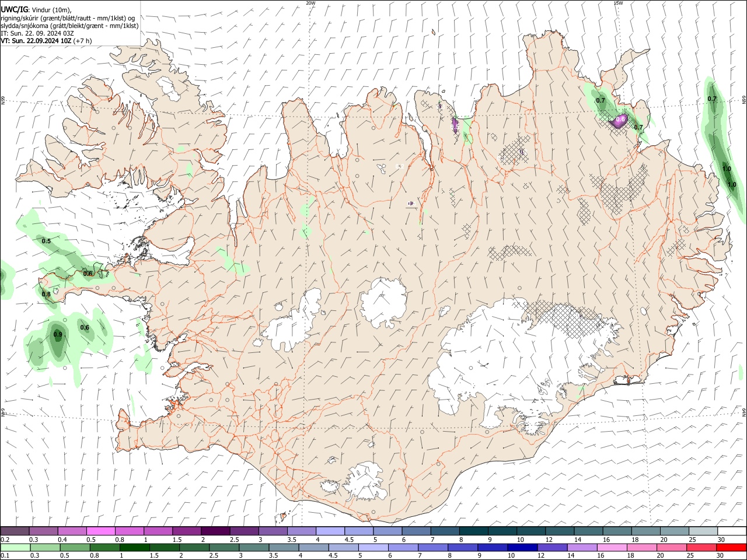747x560 pixels.
Task: Click the purple snow cell in the northeast
Action: 619,121
